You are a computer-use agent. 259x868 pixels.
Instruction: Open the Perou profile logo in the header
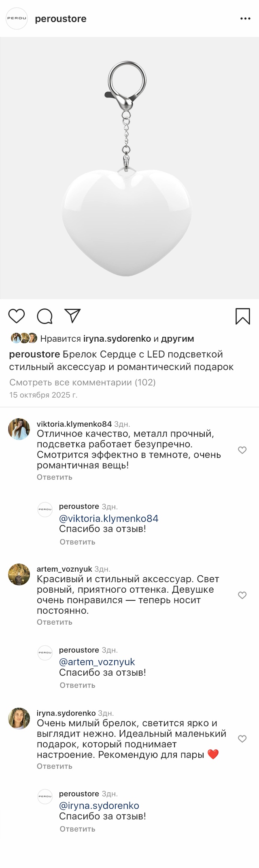coord(17,19)
